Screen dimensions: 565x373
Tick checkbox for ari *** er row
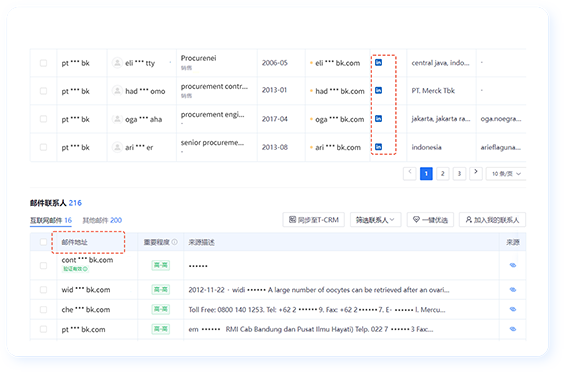[43, 147]
